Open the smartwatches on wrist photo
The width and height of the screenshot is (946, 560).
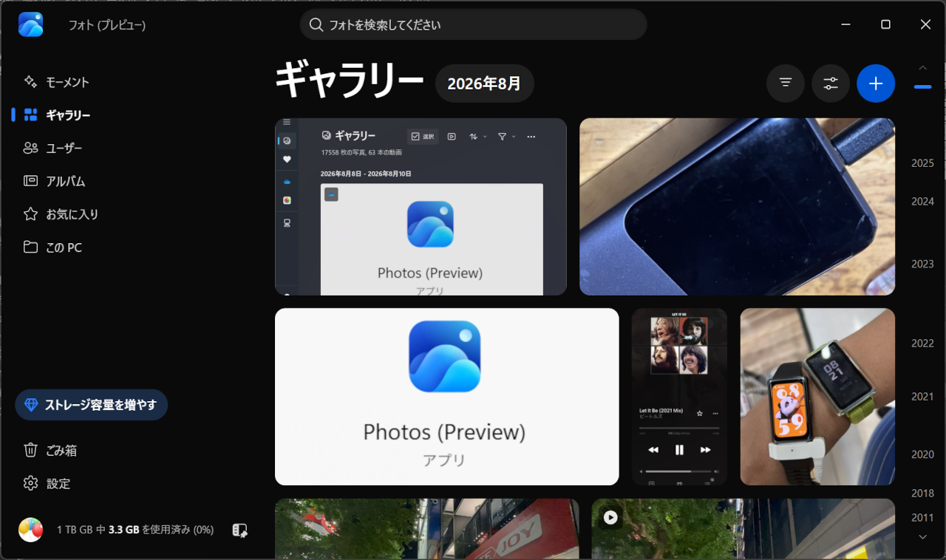click(x=817, y=397)
